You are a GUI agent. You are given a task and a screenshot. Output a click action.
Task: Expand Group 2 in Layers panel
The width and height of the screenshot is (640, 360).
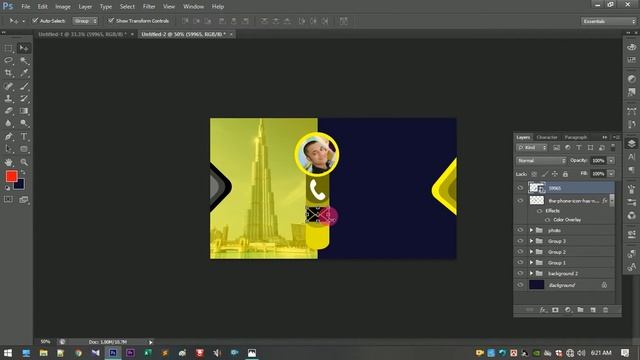pyautogui.click(x=531, y=252)
